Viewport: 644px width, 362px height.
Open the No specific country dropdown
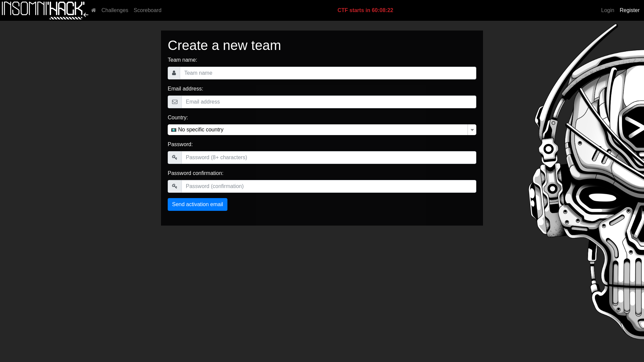[x=322, y=130]
